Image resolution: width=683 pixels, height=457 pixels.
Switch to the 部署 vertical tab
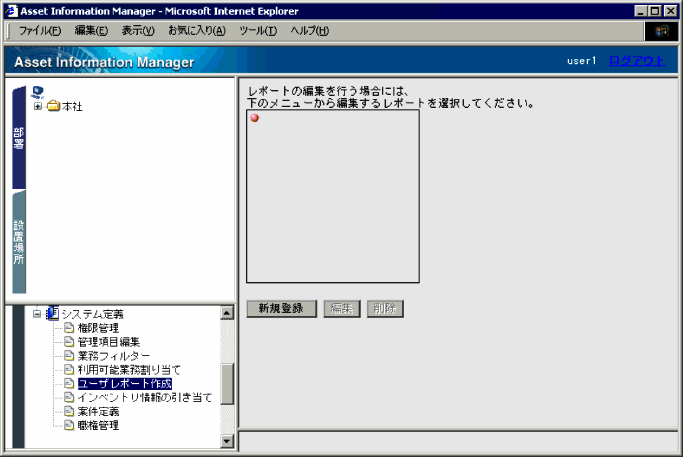pos(19,138)
